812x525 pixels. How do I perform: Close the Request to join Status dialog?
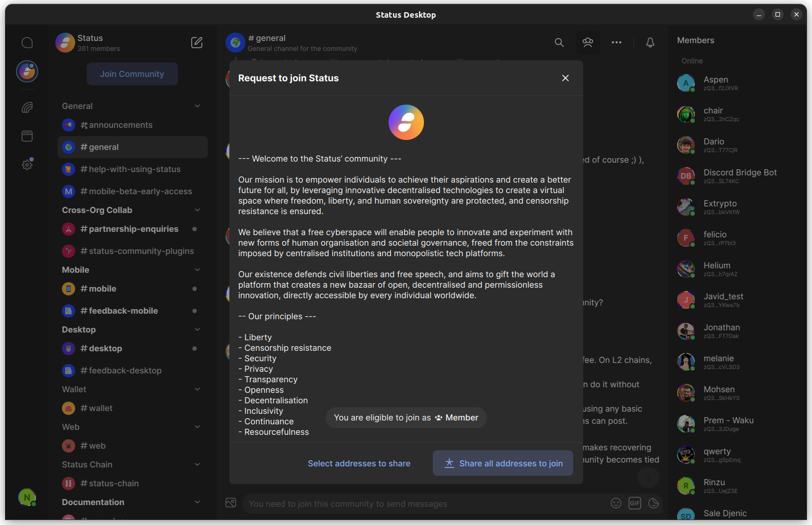[x=565, y=78]
